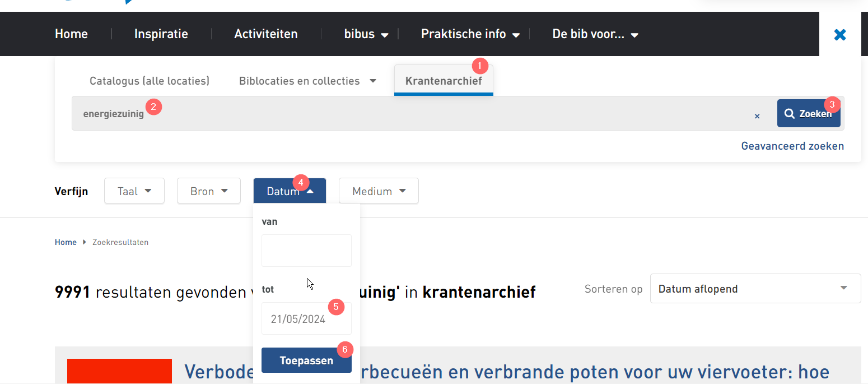Click the Zoeken search button
The width and height of the screenshot is (868, 384).
(808, 114)
